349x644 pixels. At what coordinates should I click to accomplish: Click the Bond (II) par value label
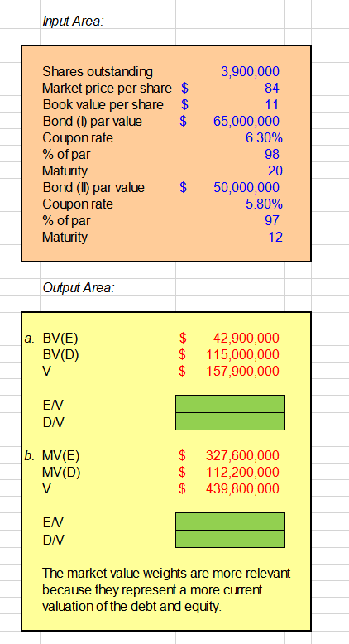[x=93, y=187]
